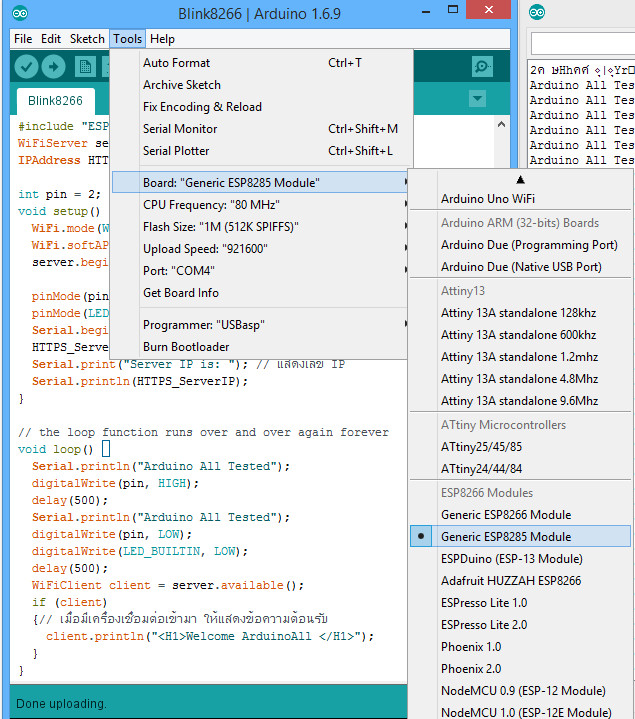Select Attiny 13A standalone 9.6Mhz

tap(520, 401)
